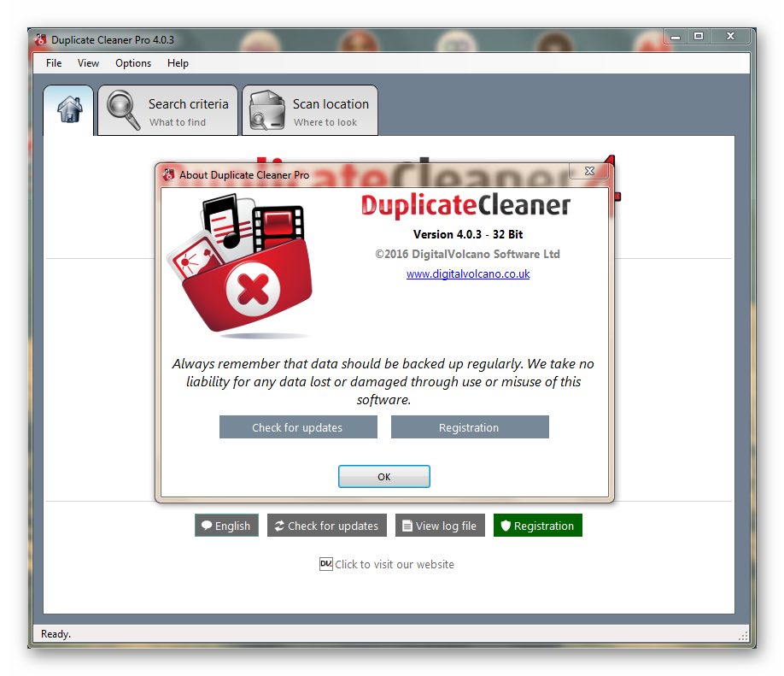Click the magnifying glass Search criteria icon

coord(123,110)
